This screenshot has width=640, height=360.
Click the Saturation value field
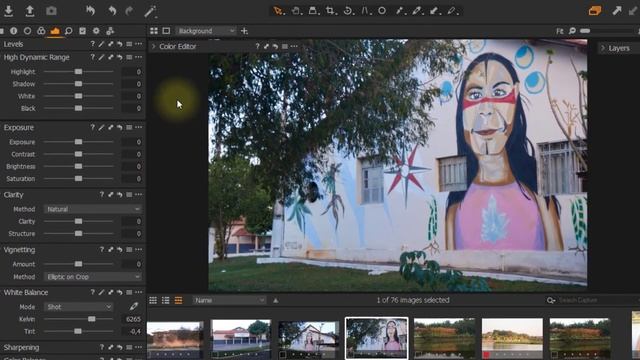[131, 179]
